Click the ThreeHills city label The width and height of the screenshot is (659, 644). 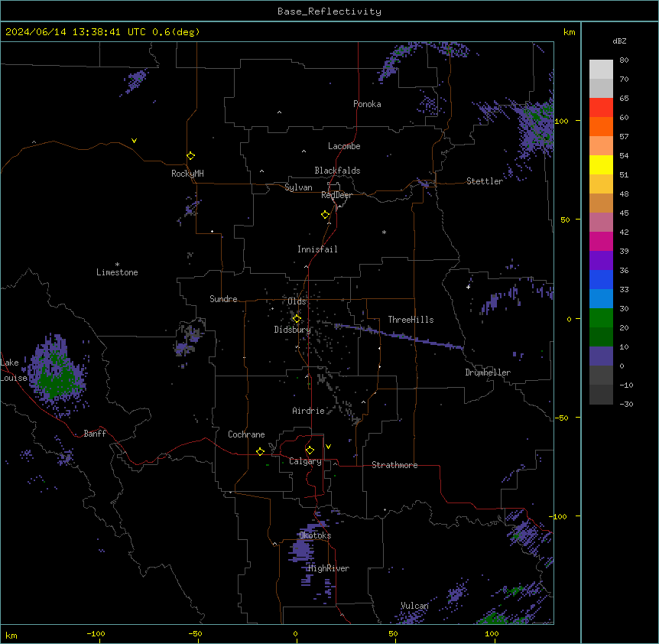tap(411, 320)
